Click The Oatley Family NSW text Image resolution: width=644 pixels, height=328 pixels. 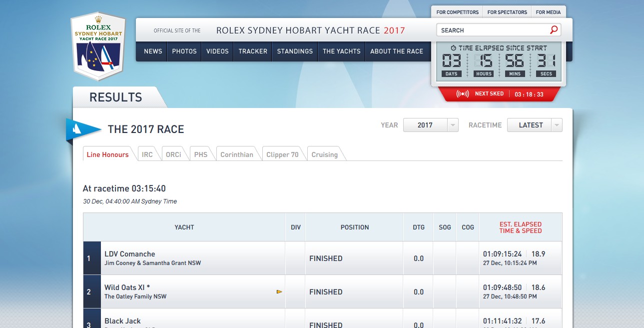[135, 296]
